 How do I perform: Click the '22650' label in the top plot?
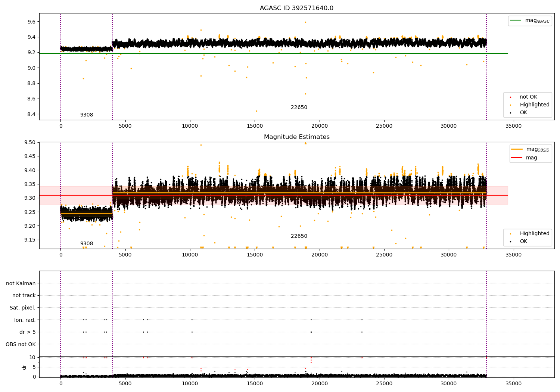(299, 108)
